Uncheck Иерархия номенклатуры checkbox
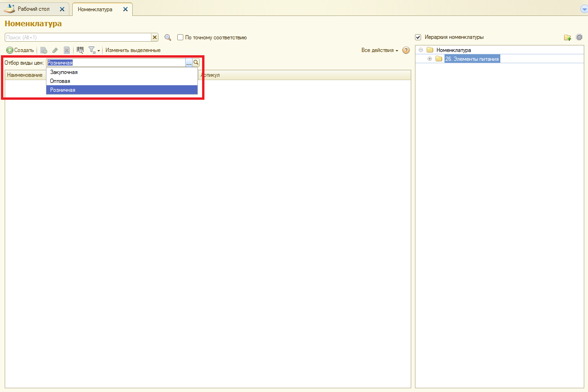The height and width of the screenshot is (392, 588). pos(418,37)
